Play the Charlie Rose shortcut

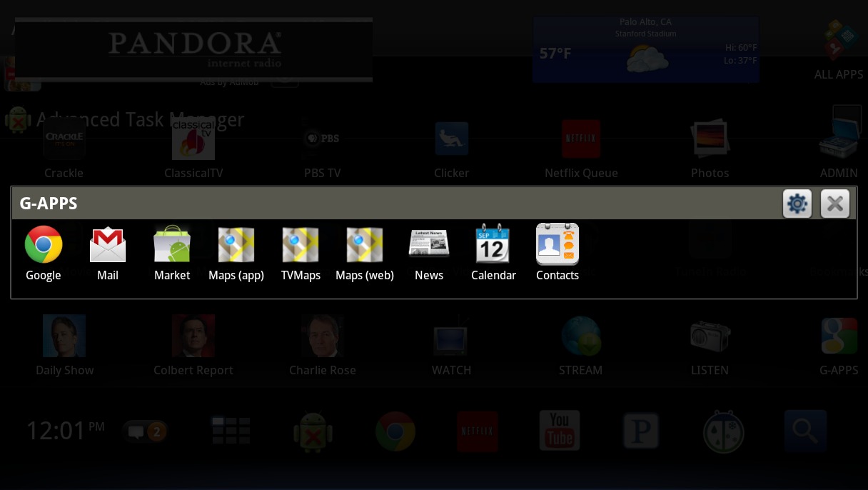(x=323, y=346)
